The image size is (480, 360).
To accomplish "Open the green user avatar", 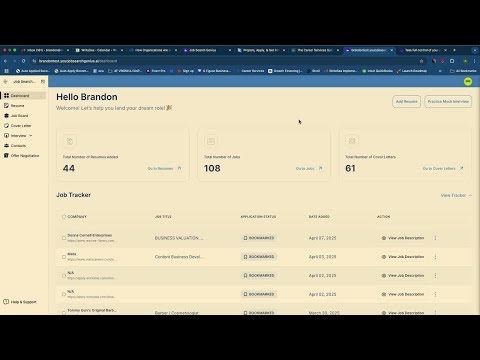I will 468,81.
